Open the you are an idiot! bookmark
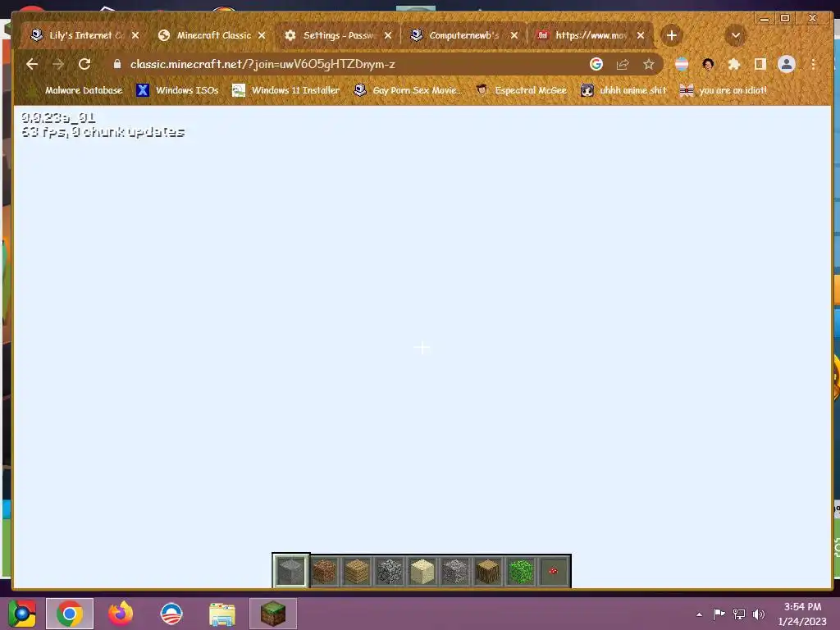The width and height of the screenshot is (840, 630). click(724, 90)
